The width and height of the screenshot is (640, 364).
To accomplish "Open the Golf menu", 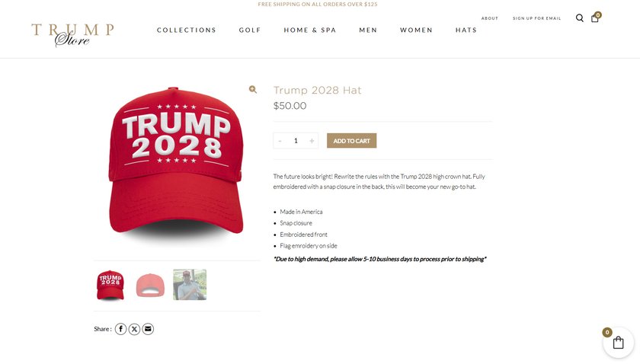I will coord(250,30).
